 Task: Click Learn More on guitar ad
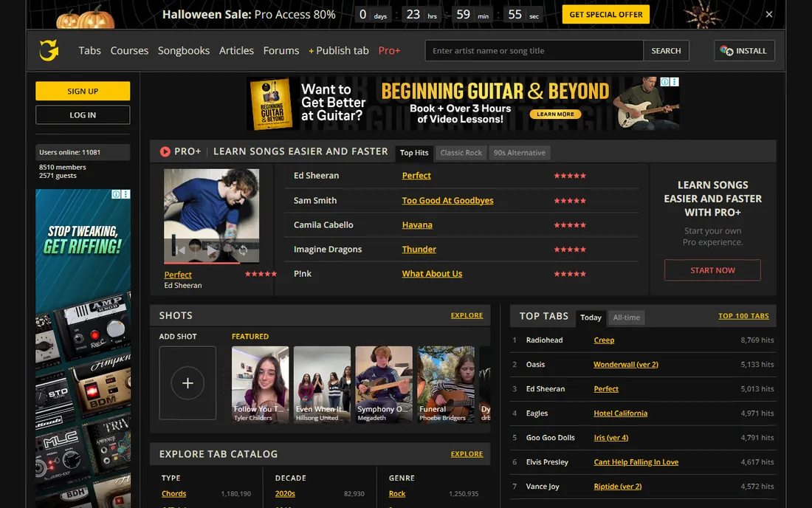(x=555, y=114)
